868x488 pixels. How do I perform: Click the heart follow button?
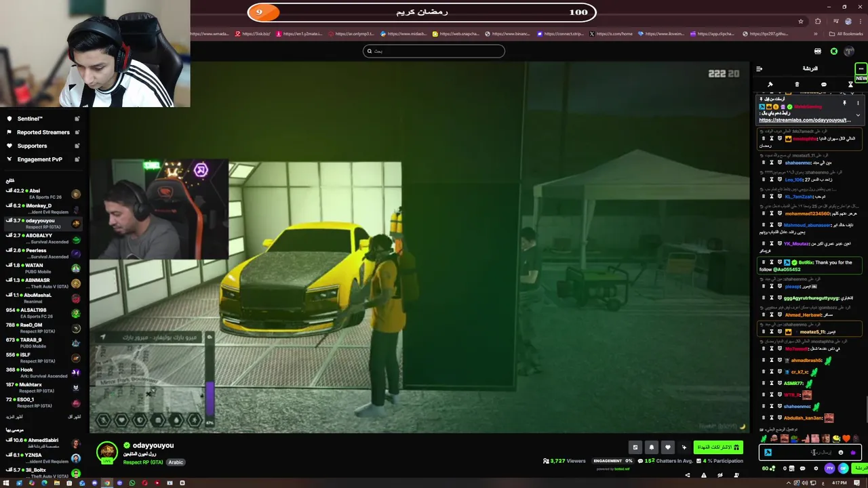(667, 447)
